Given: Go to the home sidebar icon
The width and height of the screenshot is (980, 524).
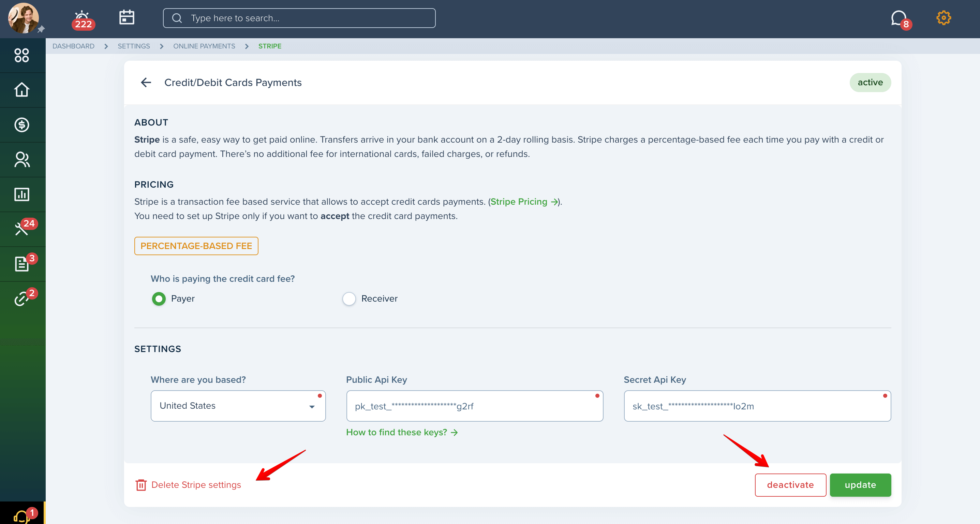Looking at the screenshot, I should (x=22, y=90).
